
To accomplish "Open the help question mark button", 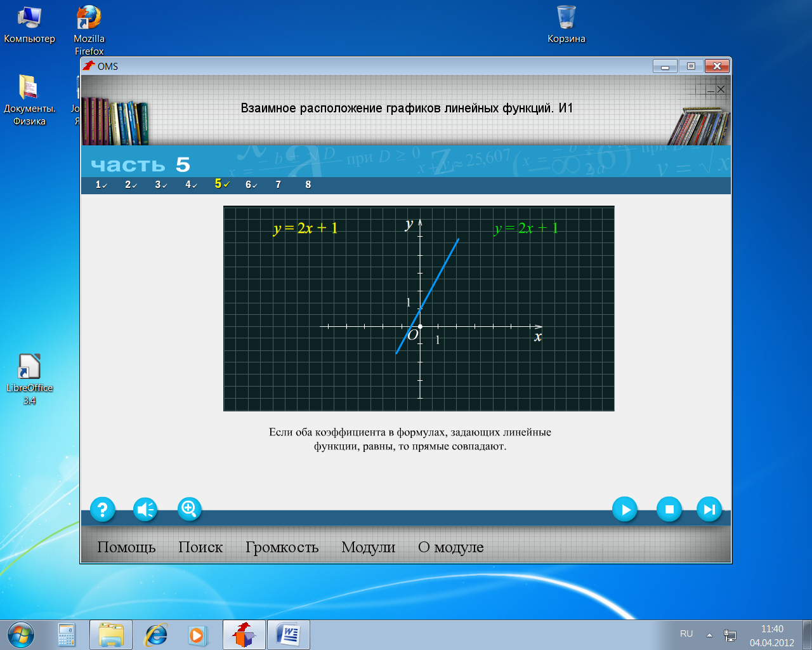I will [102, 509].
